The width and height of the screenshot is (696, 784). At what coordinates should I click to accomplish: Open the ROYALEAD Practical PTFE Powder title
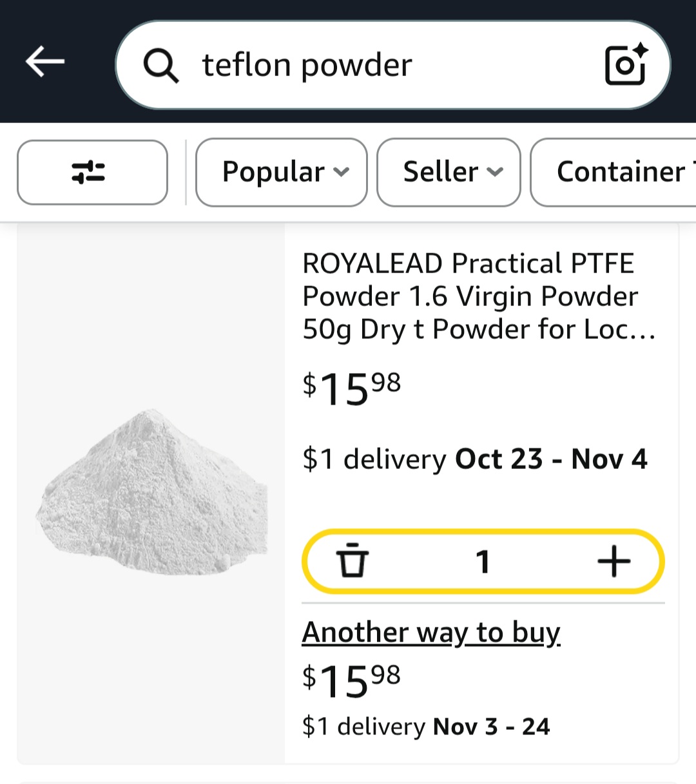pyautogui.click(x=479, y=296)
